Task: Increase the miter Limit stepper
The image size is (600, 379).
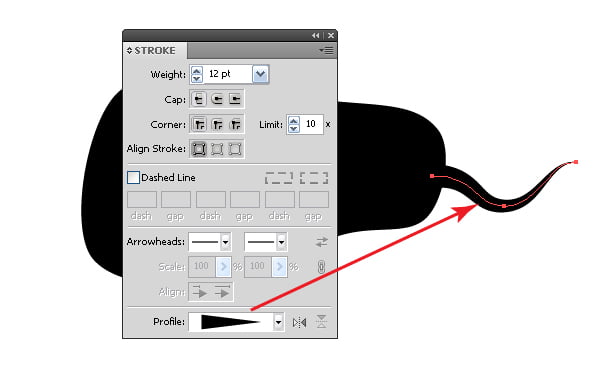Action: [293, 121]
